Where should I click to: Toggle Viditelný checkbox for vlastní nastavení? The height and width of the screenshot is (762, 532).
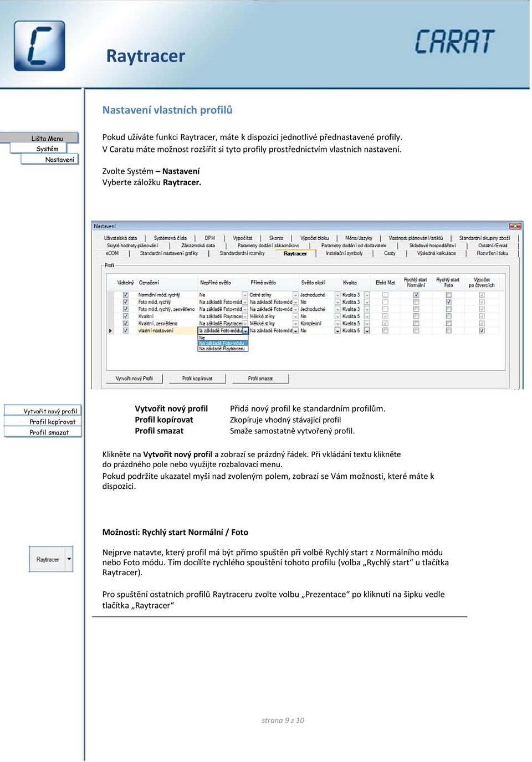pyautogui.click(x=126, y=331)
